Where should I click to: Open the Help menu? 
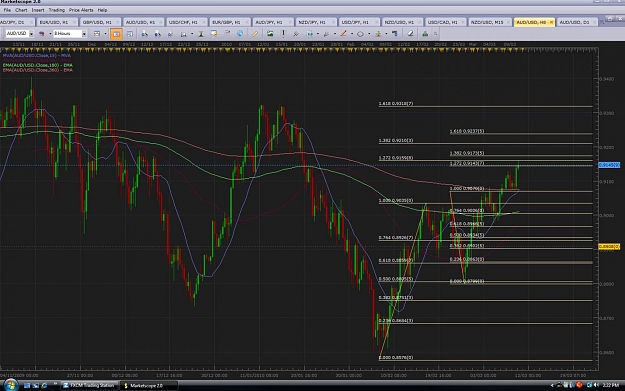(x=102, y=10)
